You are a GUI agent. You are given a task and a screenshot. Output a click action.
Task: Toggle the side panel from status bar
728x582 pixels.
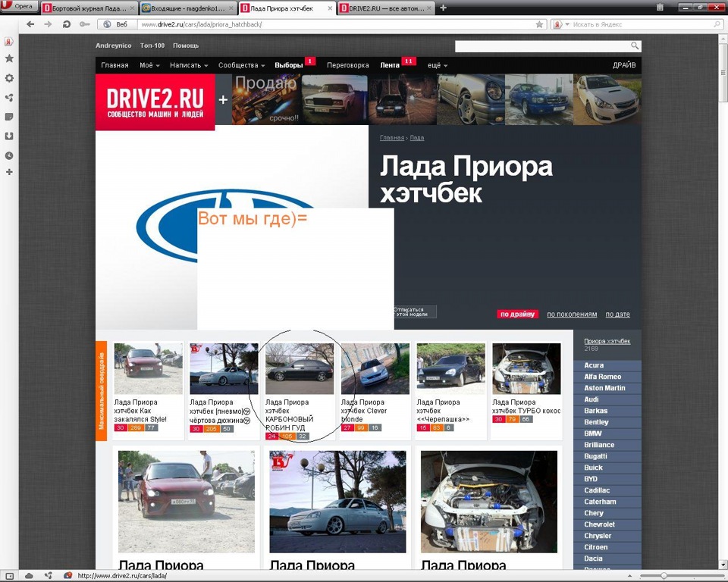[x=9, y=576]
